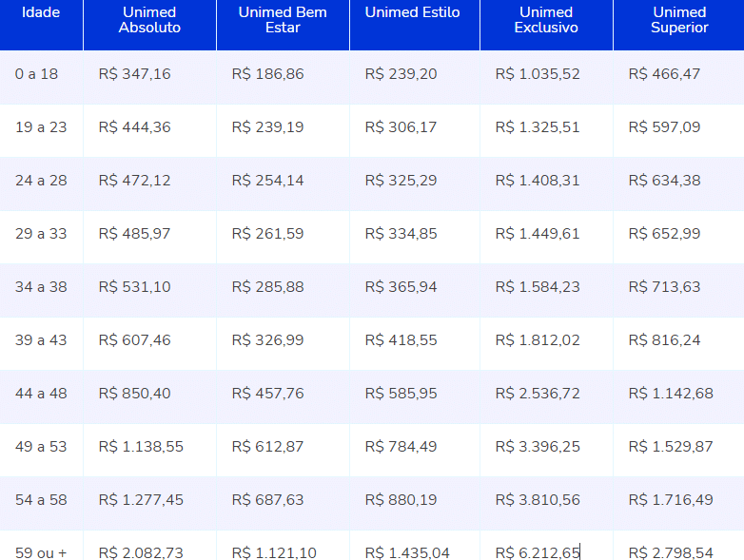
Task: Select the price R$ 444,36
Action: click(x=135, y=127)
